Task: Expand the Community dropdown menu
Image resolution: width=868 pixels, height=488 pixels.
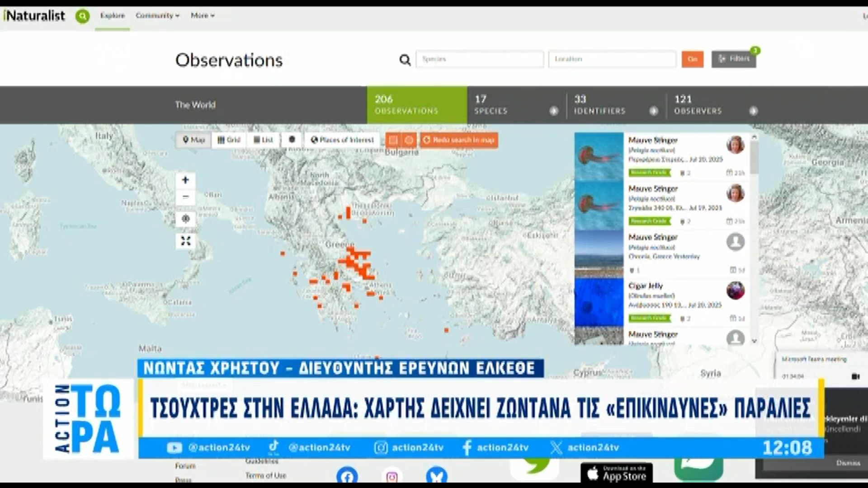Action: (157, 15)
